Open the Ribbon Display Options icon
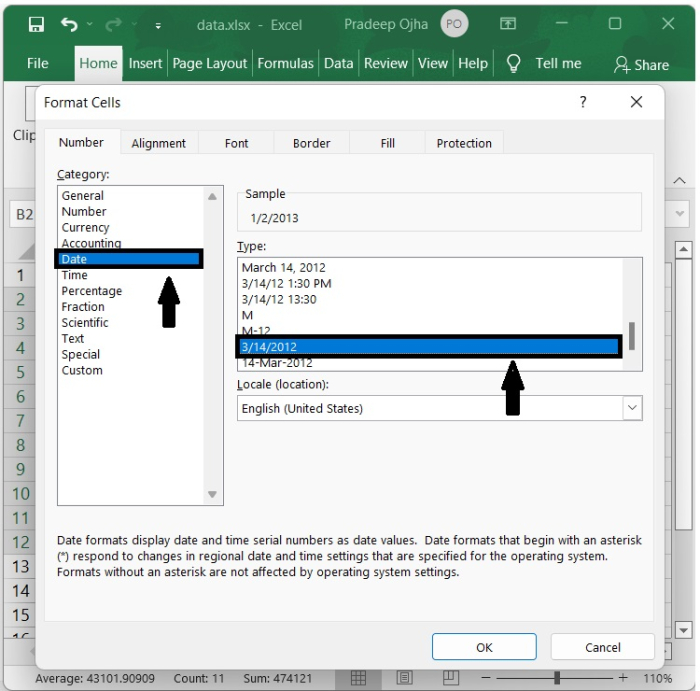This screenshot has width=700, height=691. point(509,24)
